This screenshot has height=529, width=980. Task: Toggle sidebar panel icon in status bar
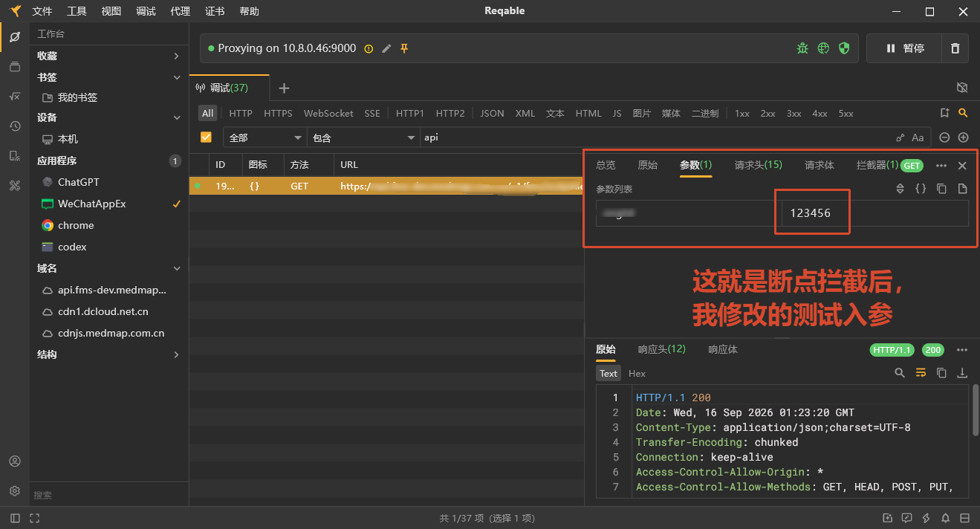click(15, 518)
